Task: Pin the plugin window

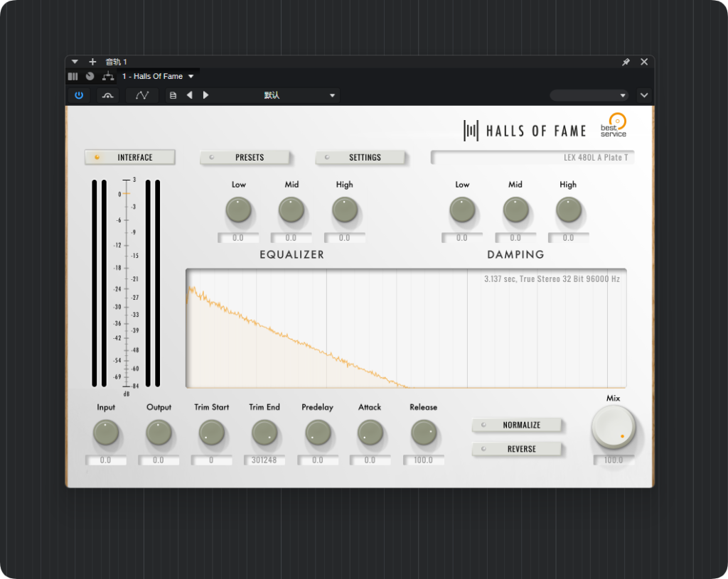Action: point(626,62)
